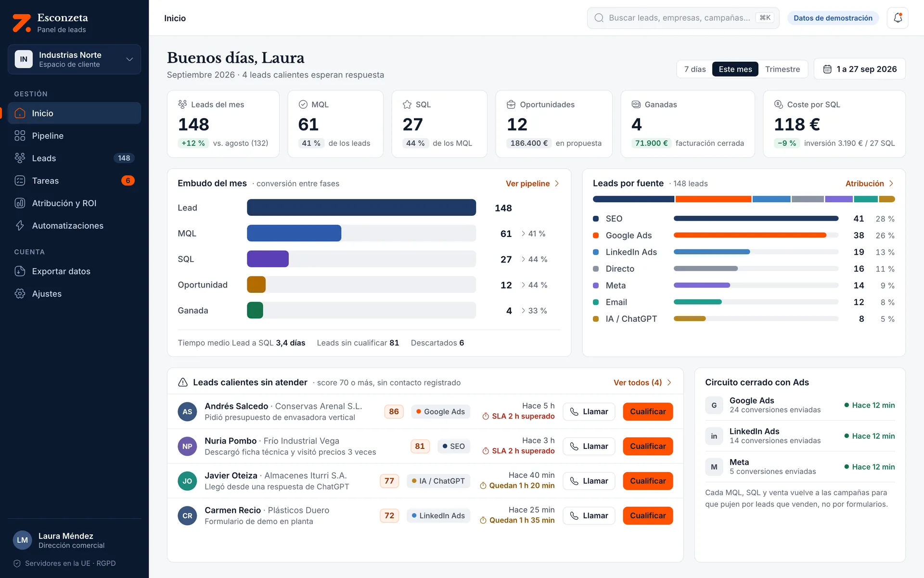Image resolution: width=924 pixels, height=578 pixels.
Task: Click the MQL funnel bar
Action: 294,234
